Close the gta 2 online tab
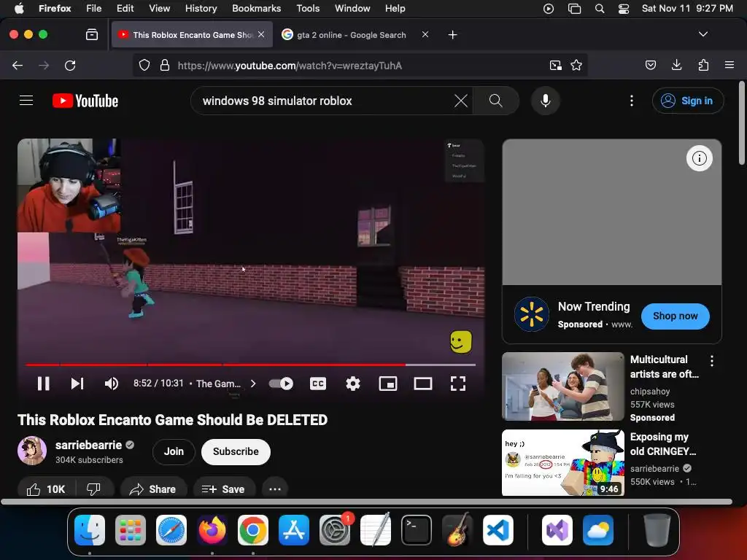747x560 pixels. click(x=425, y=34)
